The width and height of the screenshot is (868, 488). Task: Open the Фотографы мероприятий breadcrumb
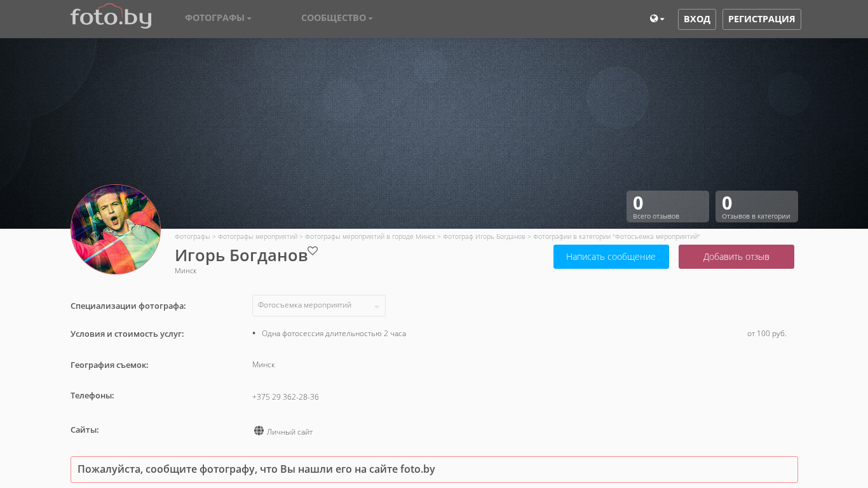257,236
